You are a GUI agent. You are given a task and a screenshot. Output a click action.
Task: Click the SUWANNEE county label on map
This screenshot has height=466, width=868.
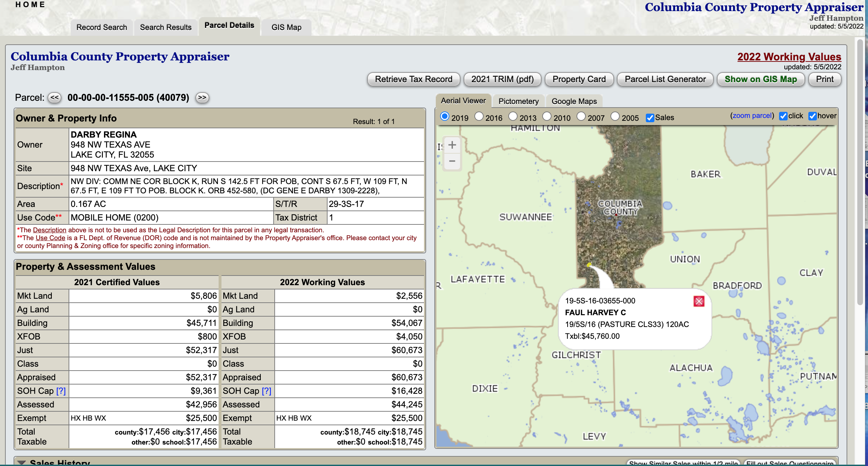pos(525,217)
